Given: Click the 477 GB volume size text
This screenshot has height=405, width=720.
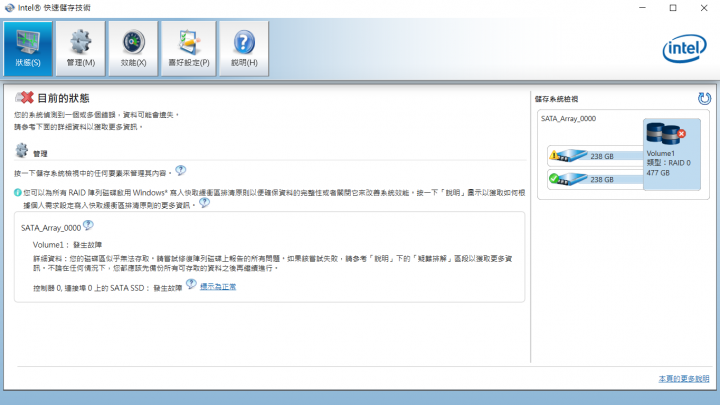Looking at the screenshot, I should (658, 173).
